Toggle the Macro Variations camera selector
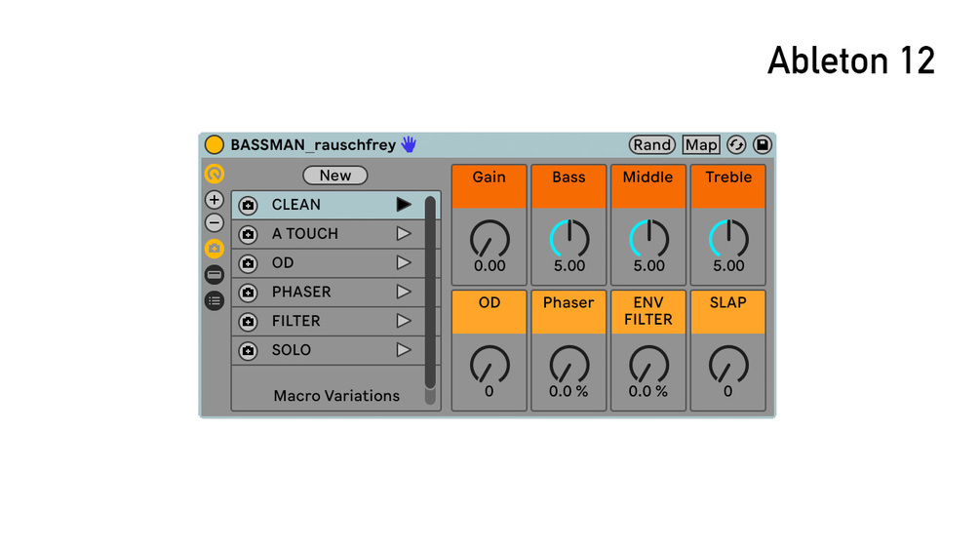Image resolution: width=980 pixels, height=551 pixels. (x=215, y=249)
